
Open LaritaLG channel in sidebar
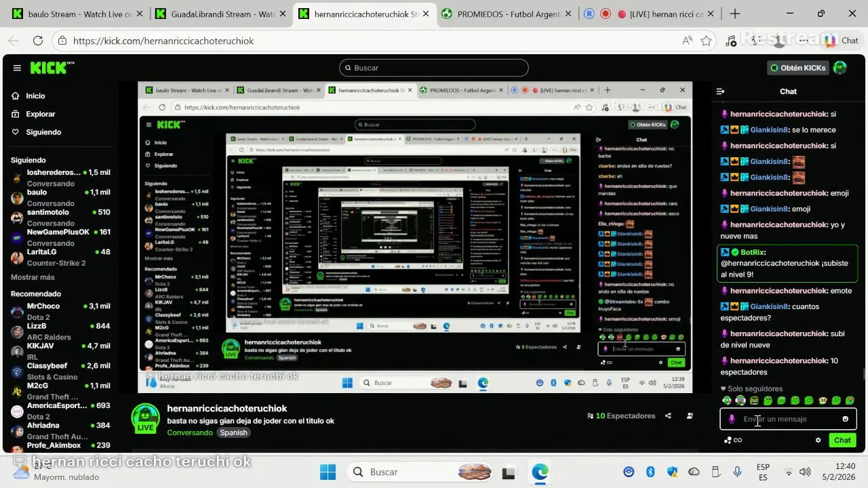[x=61, y=257]
